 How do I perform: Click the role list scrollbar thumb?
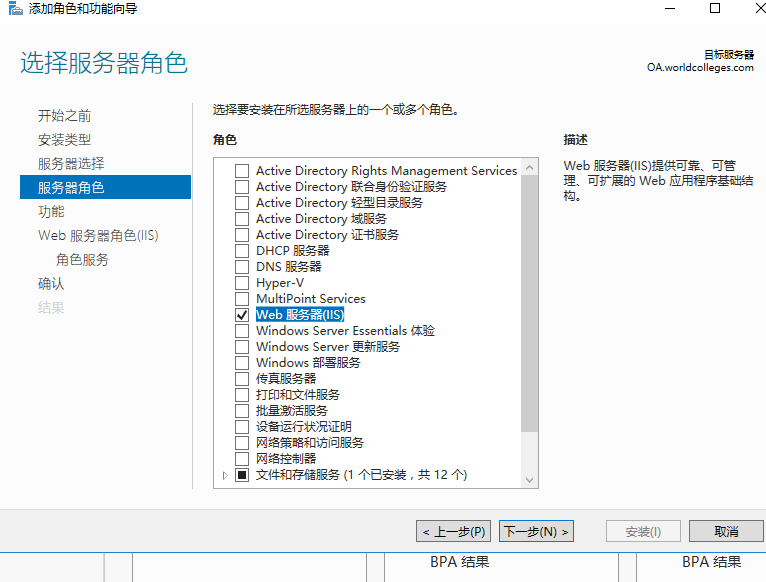(x=530, y=303)
